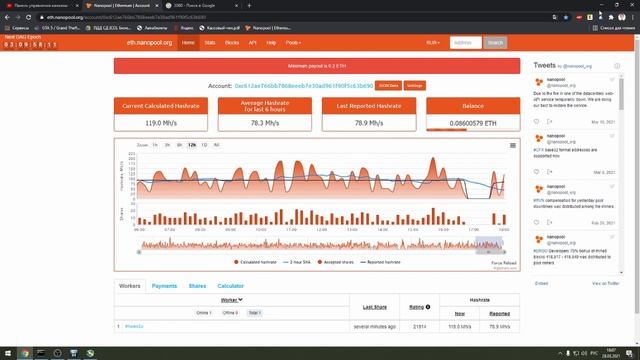Screen dimensions: 640x360
Task: Click the nanopool avatar on the first tweet
Action: (x=539, y=82)
